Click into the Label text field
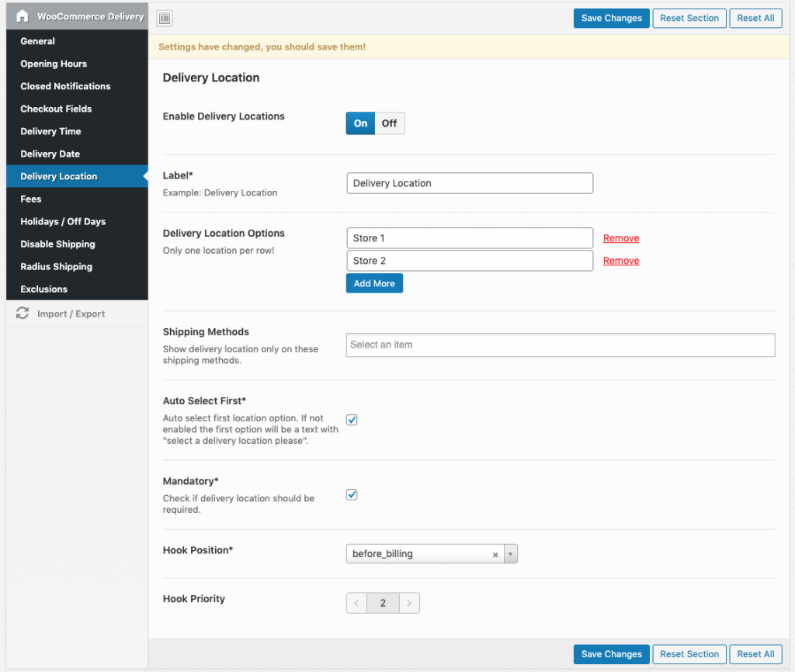 click(x=469, y=183)
